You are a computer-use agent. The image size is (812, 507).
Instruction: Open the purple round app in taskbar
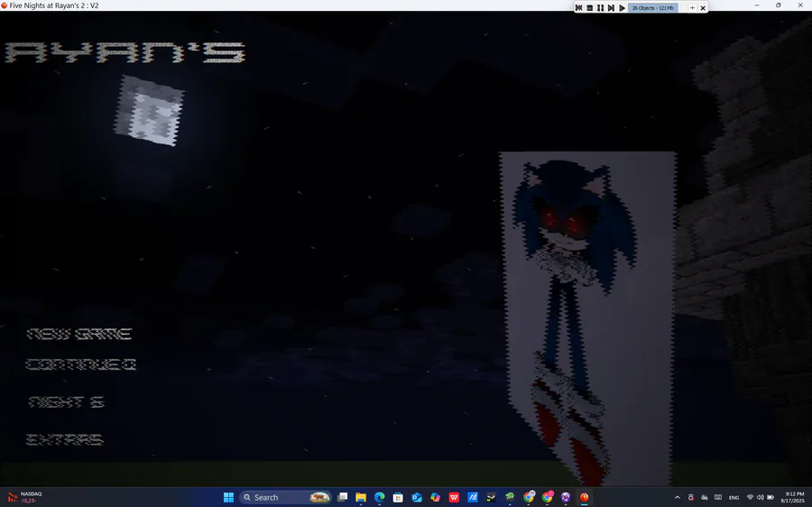click(566, 497)
